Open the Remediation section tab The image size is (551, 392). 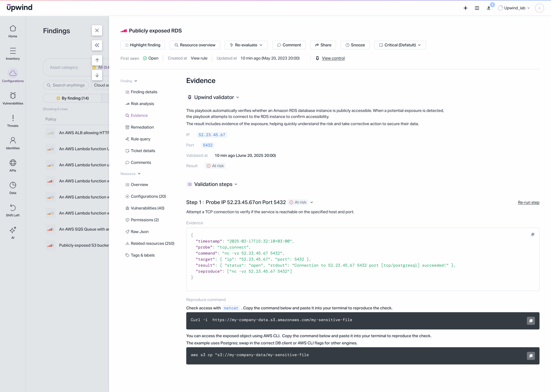[142, 127]
